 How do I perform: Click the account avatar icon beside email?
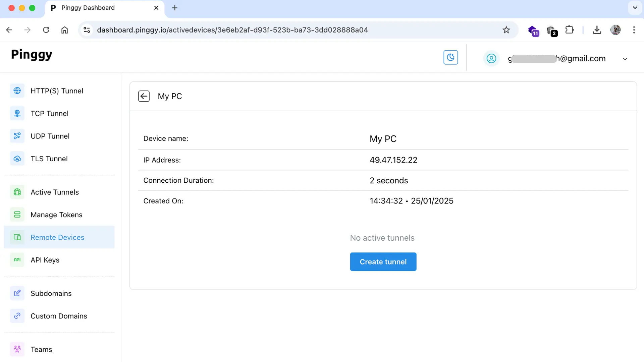[491, 58]
